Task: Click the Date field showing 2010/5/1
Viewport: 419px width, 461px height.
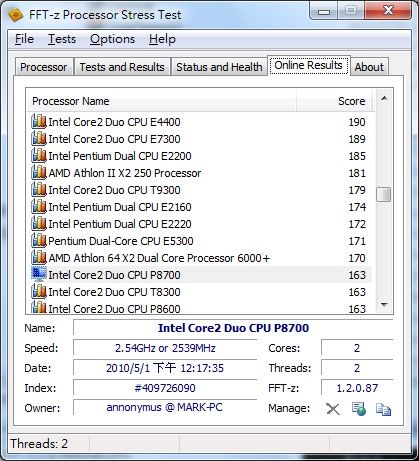Action: point(165,368)
